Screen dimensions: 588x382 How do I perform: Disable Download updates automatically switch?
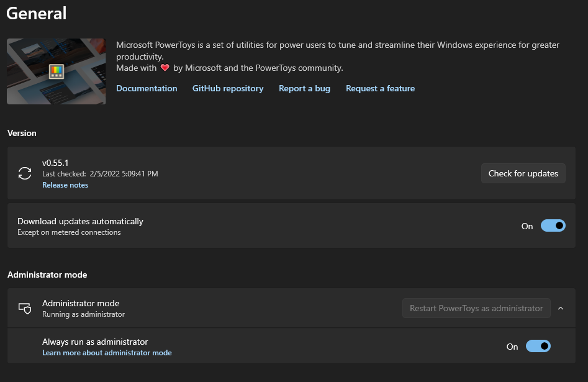[x=553, y=226]
